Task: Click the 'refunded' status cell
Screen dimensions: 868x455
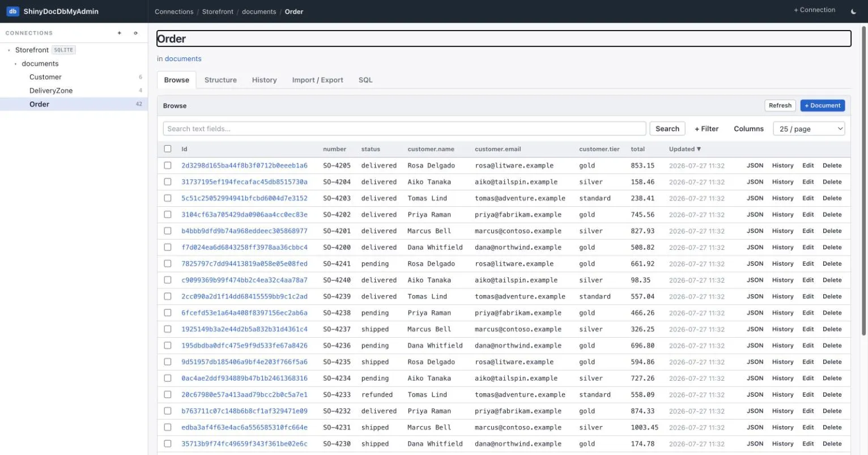Action: (x=377, y=394)
